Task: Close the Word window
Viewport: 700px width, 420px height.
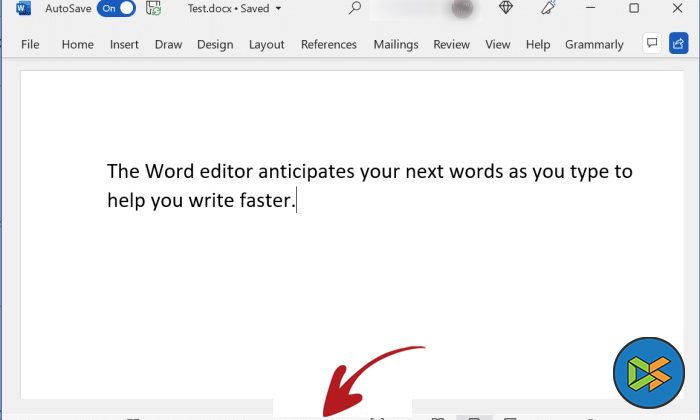Action: pos(678,8)
